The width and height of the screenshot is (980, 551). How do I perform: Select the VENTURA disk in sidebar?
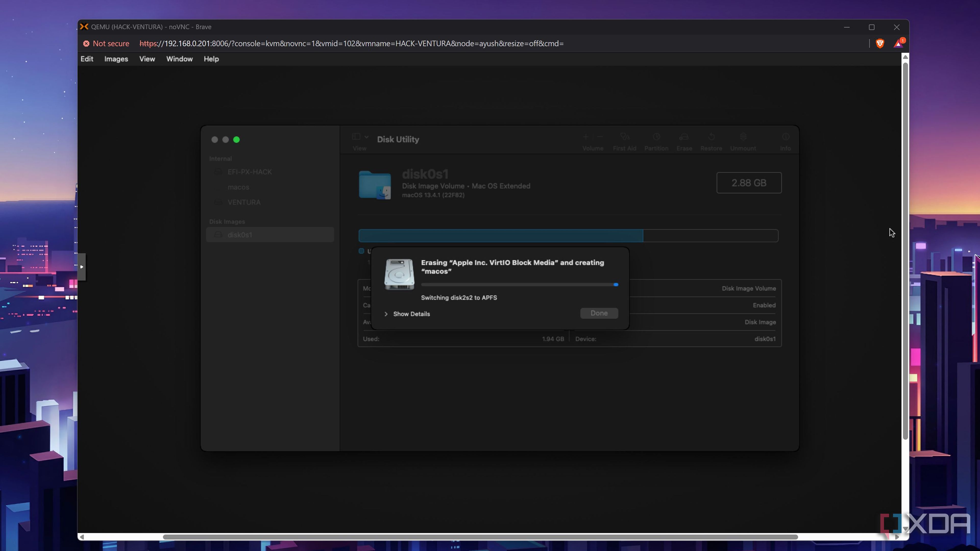270,202
